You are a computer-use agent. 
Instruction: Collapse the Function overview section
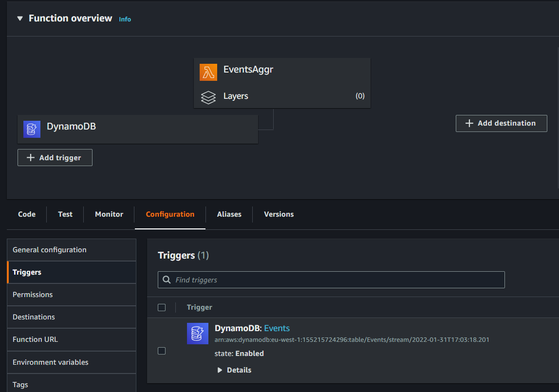pyautogui.click(x=19, y=18)
